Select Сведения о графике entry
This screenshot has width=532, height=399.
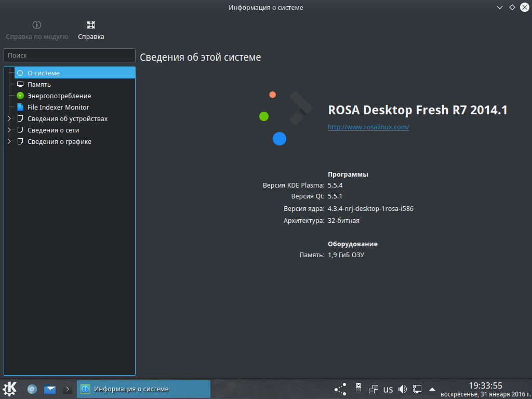(x=59, y=142)
